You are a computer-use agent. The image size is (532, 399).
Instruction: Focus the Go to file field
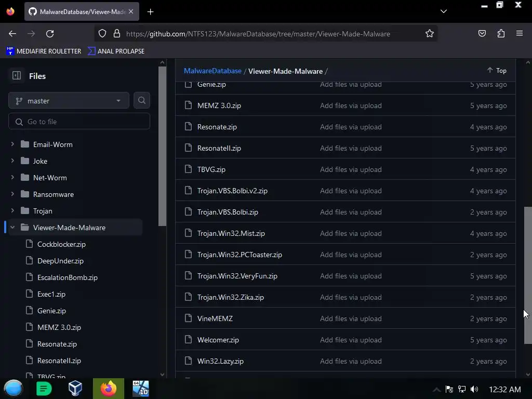79,122
